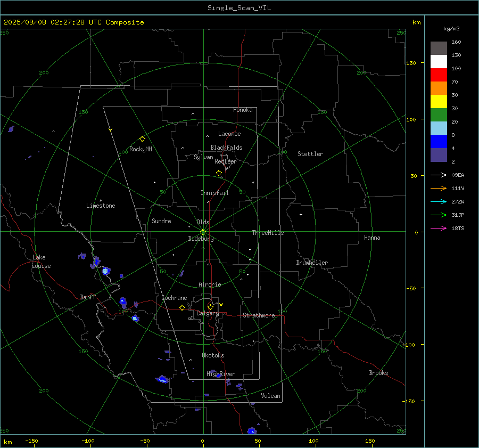Click the 2025/09/08 02:27:28 UTC Composite timestamp
The image size is (479, 448).
click(x=73, y=22)
